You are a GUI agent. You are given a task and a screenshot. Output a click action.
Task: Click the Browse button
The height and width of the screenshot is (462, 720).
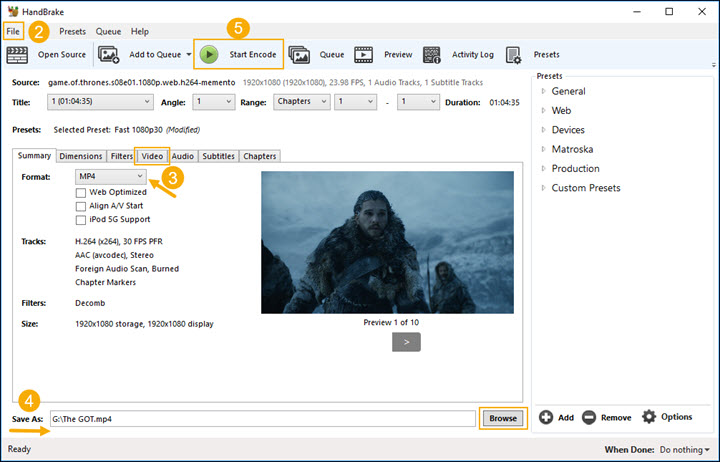tap(503, 418)
